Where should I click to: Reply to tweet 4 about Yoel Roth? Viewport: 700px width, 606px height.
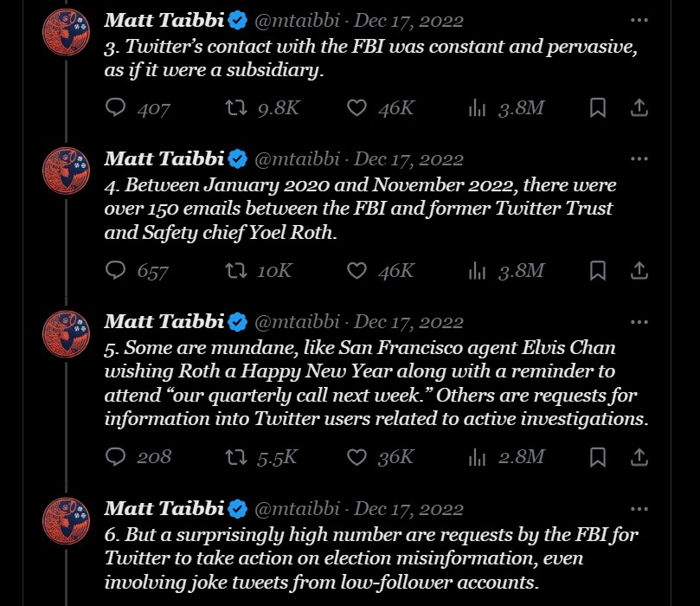[x=116, y=271]
